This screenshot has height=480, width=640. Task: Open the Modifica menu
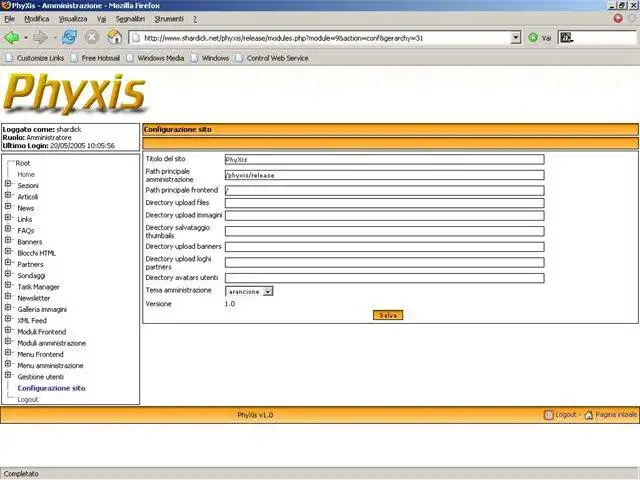click(x=36, y=19)
